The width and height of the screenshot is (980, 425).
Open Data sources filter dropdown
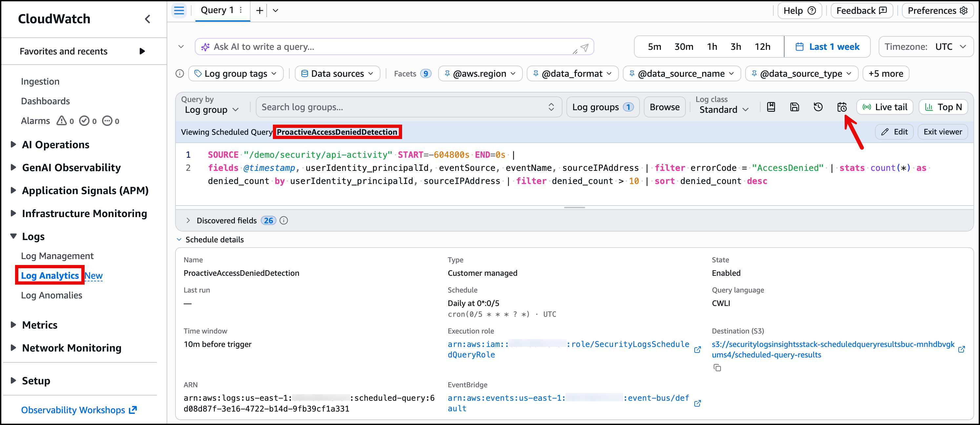click(x=337, y=73)
